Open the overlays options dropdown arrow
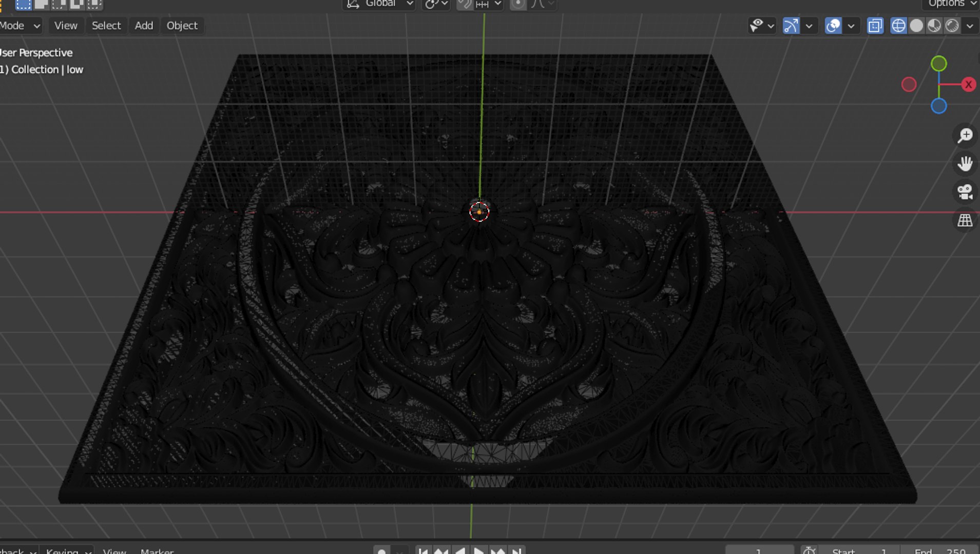Image resolution: width=980 pixels, height=554 pixels. tap(851, 26)
